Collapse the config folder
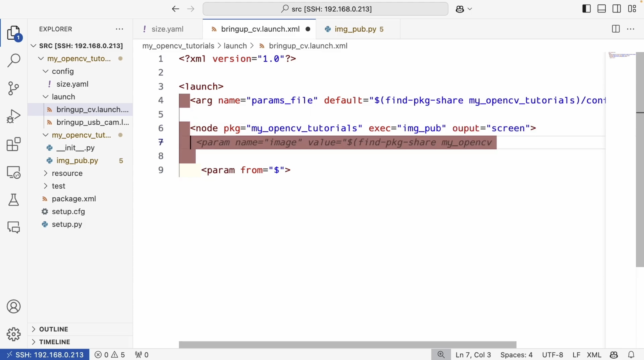The image size is (644, 360). tap(63, 71)
